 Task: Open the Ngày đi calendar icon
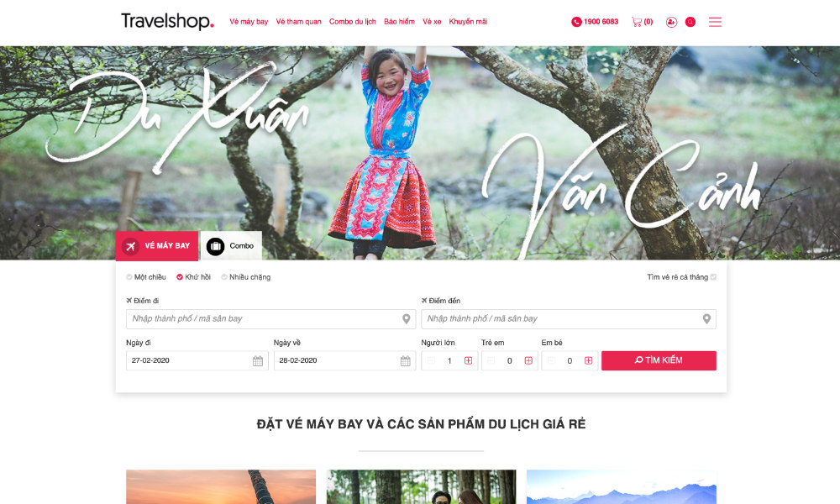(x=258, y=361)
